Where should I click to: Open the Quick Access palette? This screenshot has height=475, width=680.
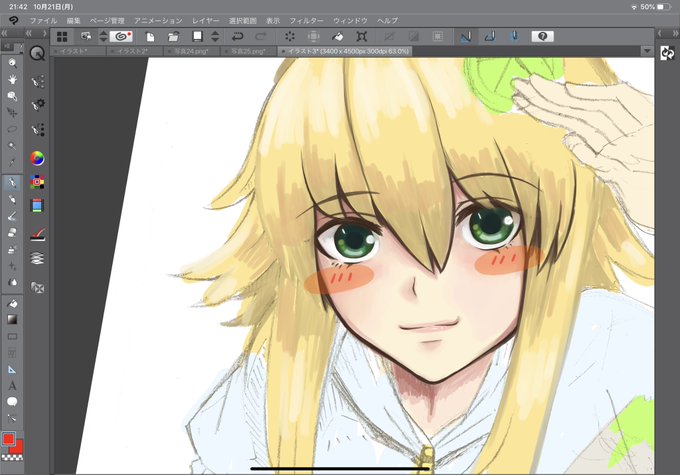38,54
